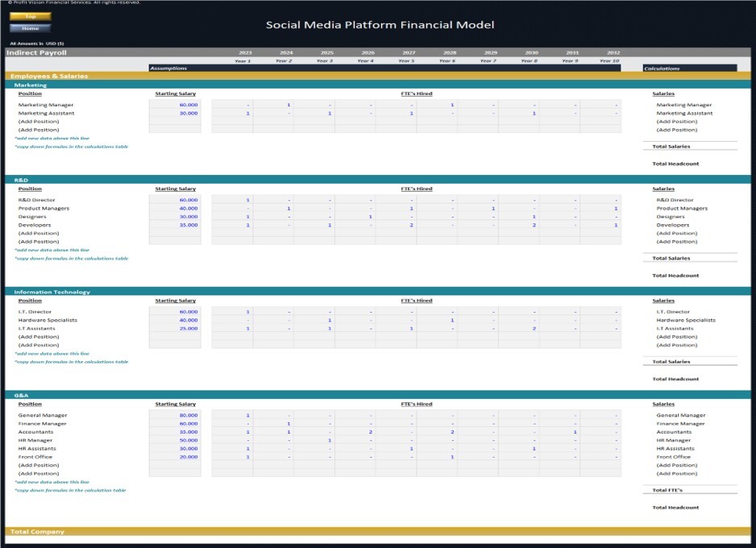This screenshot has width=756, height=548.
Task: Click General Manager in G&A Position column
Action: pyautogui.click(x=43, y=415)
